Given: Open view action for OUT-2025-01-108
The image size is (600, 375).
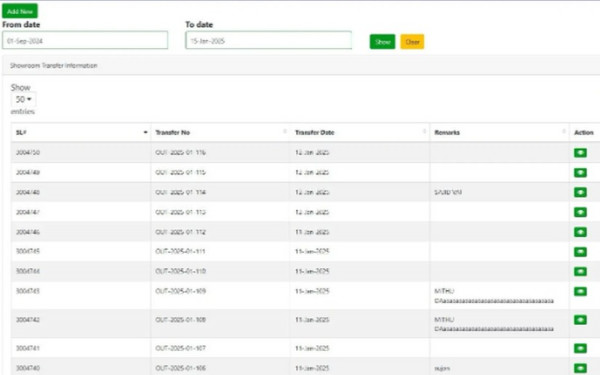Looking at the screenshot, I should 580,320.
